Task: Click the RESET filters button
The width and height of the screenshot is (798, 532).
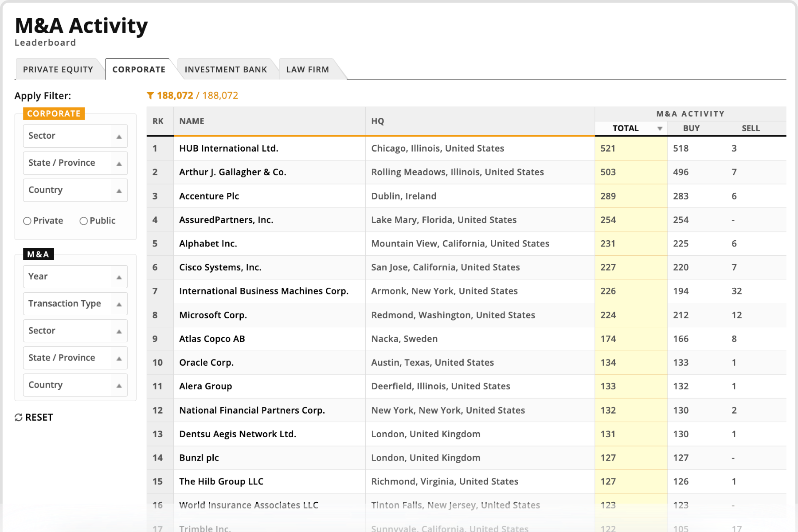Action: [39, 418]
